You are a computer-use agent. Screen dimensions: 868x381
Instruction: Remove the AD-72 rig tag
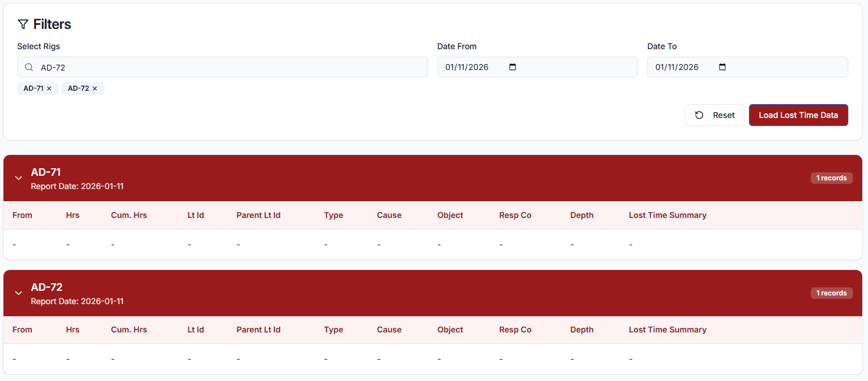pyautogui.click(x=95, y=88)
